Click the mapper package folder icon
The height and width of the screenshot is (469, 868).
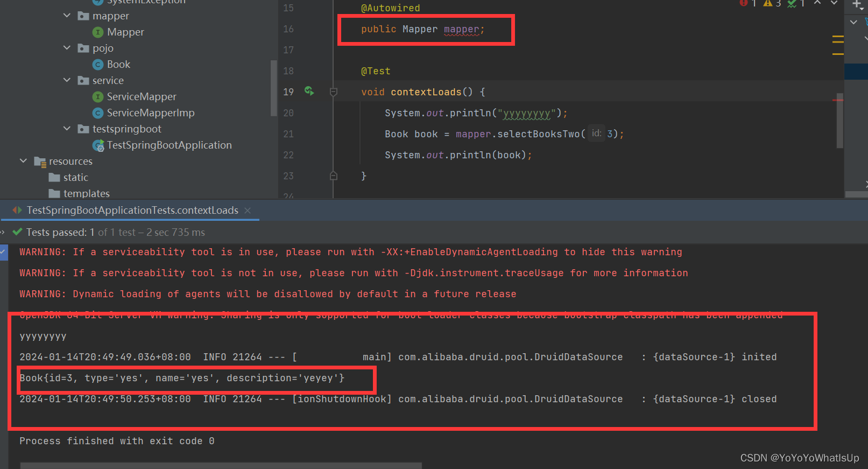[x=83, y=16]
